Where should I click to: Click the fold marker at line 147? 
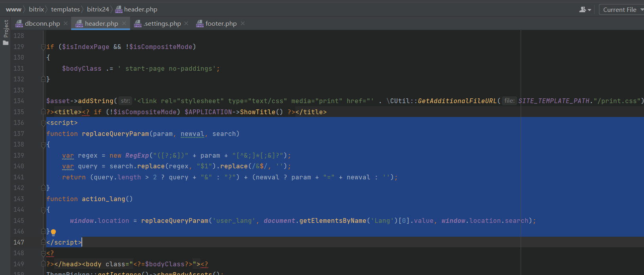click(43, 242)
